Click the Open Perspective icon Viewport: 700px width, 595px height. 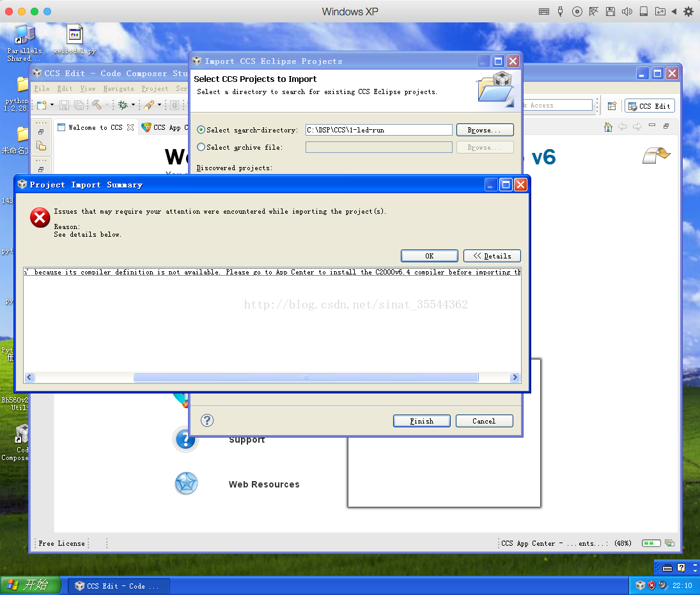612,106
